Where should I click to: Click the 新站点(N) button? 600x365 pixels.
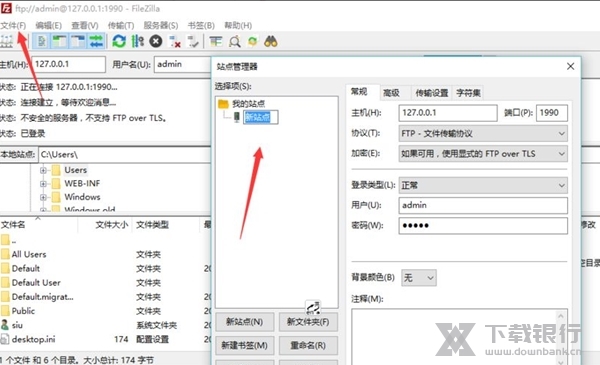245,322
